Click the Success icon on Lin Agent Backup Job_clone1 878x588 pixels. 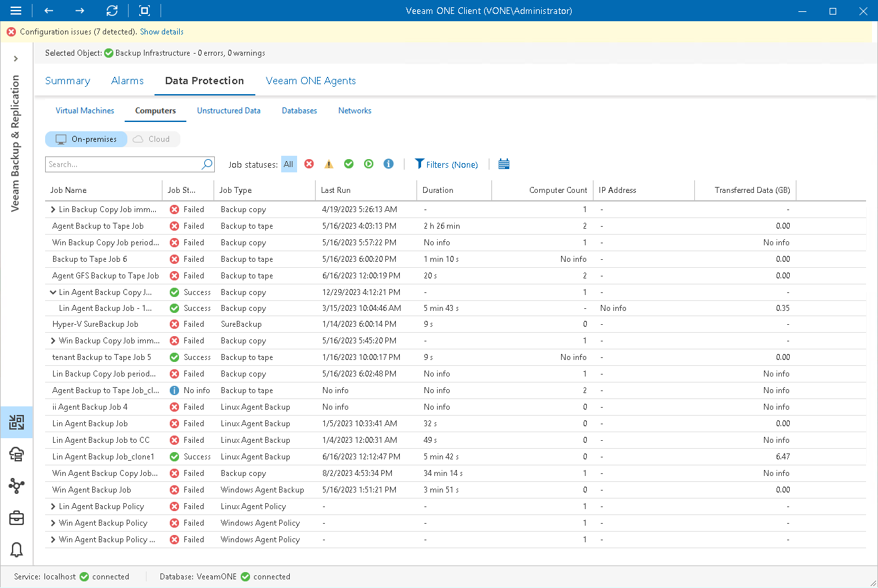[x=174, y=457]
